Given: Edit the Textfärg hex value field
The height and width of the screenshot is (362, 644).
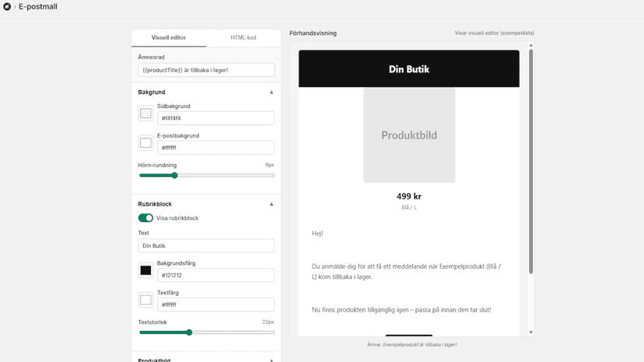Looking at the screenshot, I should 215,305.
